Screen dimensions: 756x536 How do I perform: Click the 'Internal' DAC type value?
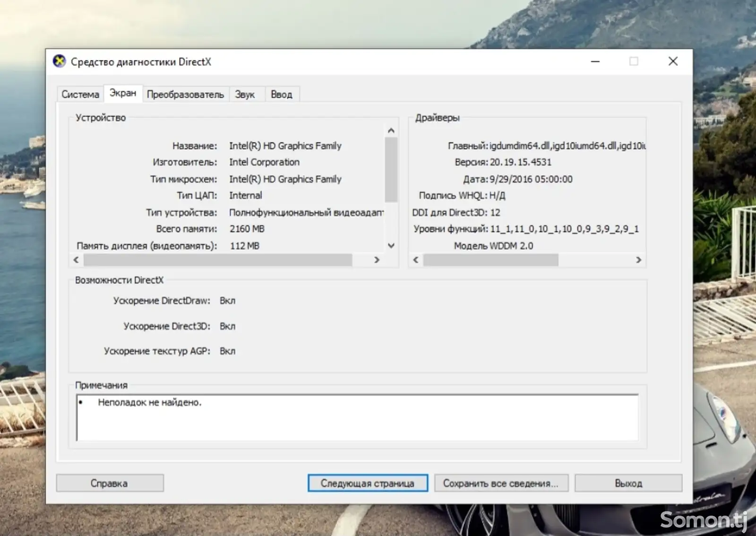[x=245, y=195]
